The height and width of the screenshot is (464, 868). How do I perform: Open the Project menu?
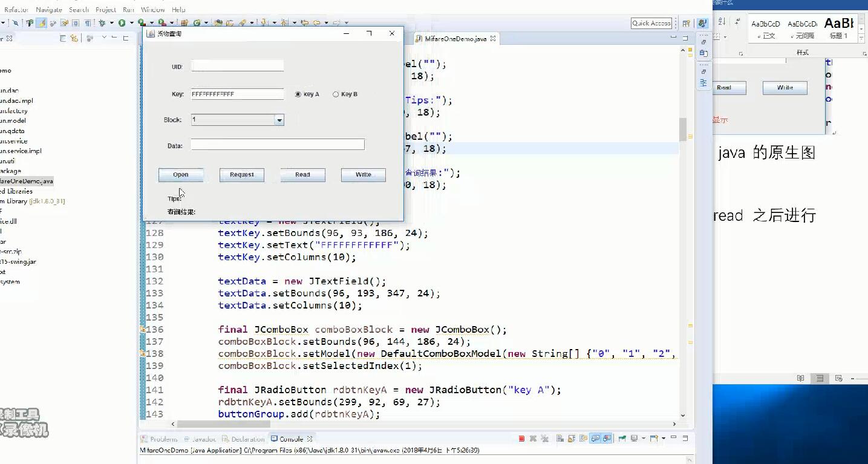point(106,10)
